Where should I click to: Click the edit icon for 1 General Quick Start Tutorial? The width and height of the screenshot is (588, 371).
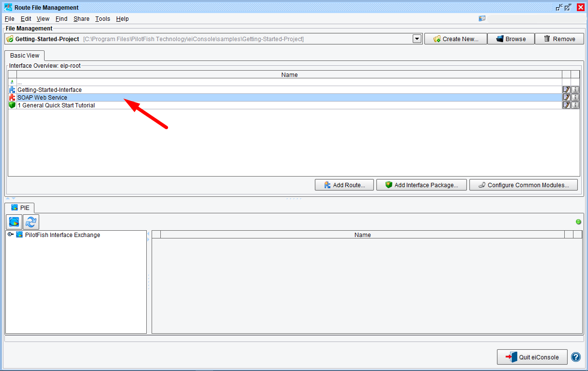[x=566, y=105]
